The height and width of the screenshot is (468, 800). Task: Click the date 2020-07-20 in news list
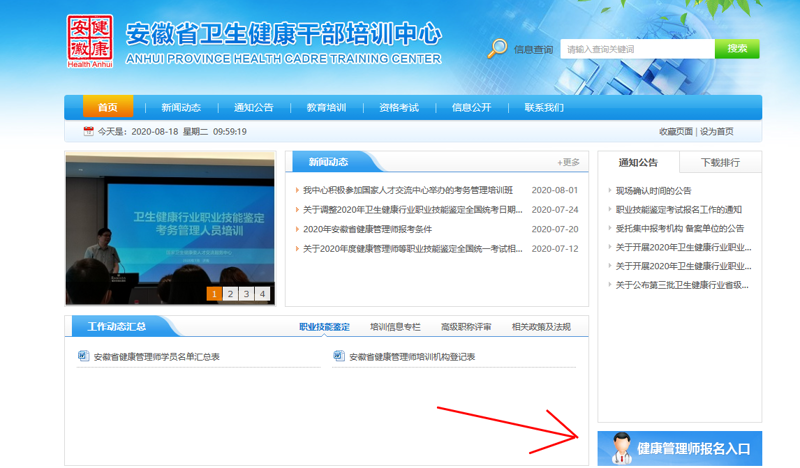pyautogui.click(x=555, y=229)
